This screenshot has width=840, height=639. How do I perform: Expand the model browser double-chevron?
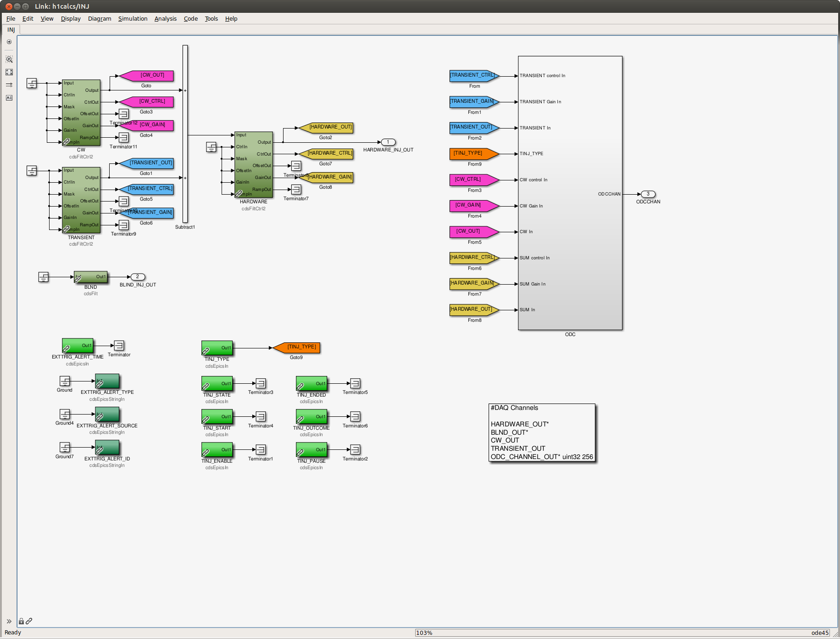(9, 621)
